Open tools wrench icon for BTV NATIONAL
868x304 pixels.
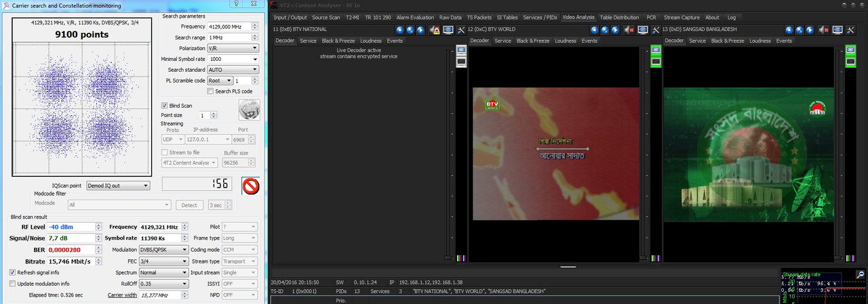click(x=461, y=30)
